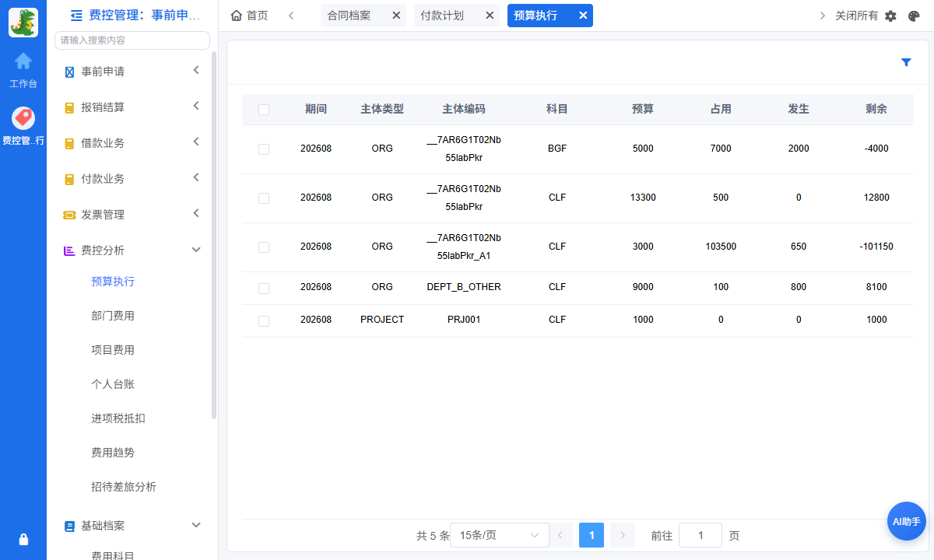Open the 费用趋势 sidebar item
This screenshot has width=934, height=560.
(x=113, y=453)
